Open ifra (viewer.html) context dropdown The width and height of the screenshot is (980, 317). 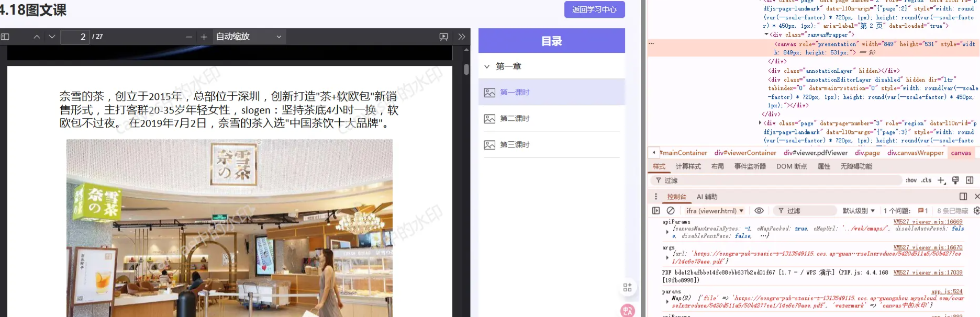coord(715,211)
